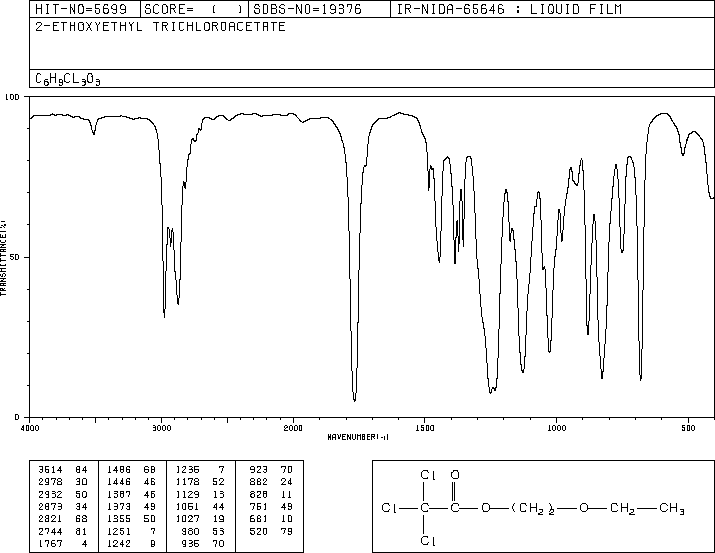Click the CH3 group in the structure

click(x=672, y=508)
